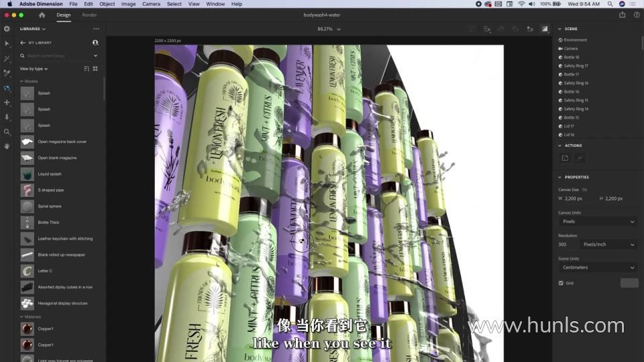Switch library to grid view icon

pyautogui.click(x=95, y=68)
